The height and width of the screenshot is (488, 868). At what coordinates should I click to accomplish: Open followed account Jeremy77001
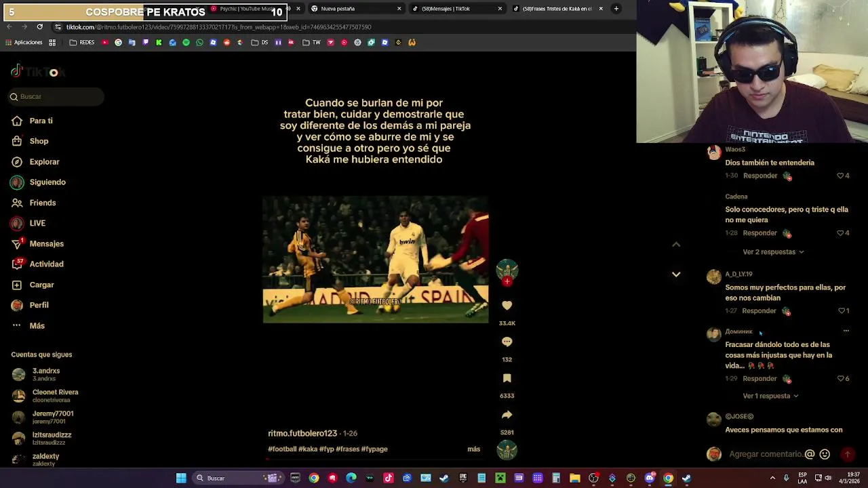54,417
